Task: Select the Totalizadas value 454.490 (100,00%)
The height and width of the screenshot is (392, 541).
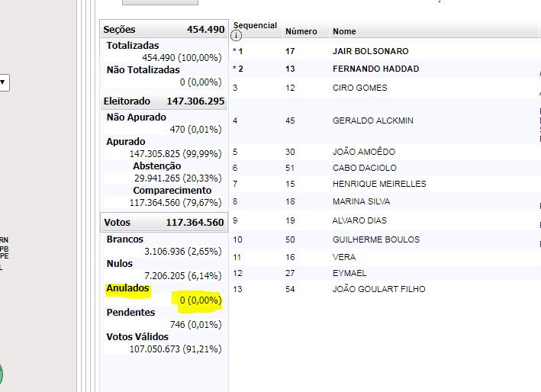Action: 182,57
